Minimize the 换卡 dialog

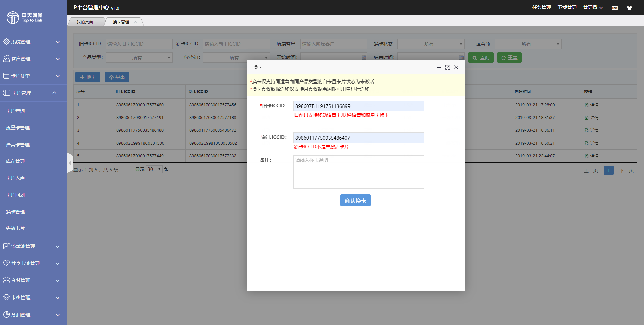click(439, 68)
